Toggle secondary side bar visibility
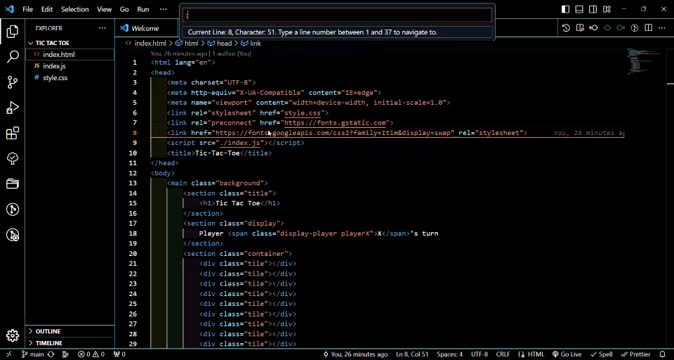674x360 pixels. (x=593, y=9)
